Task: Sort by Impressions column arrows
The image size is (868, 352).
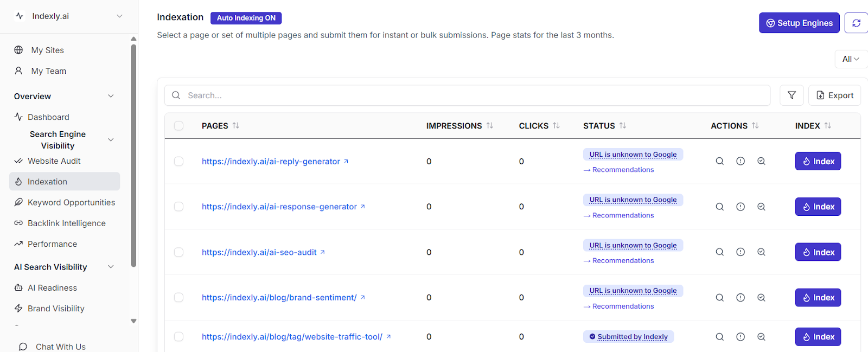Action: tap(490, 126)
